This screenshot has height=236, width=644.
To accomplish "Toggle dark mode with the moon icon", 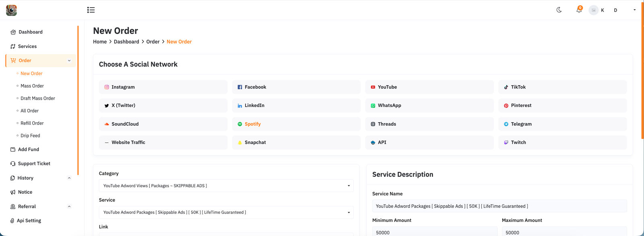I will 559,10.
